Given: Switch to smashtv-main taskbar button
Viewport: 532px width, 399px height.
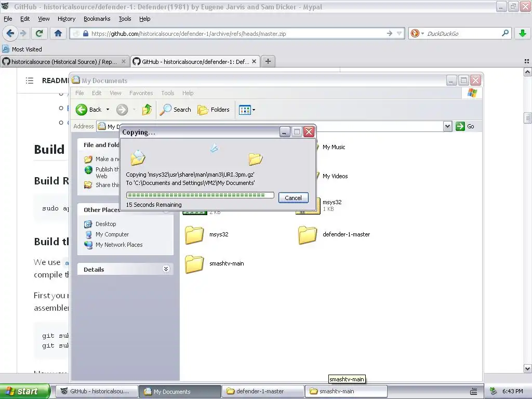Looking at the screenshot, I should click(346, 391).
